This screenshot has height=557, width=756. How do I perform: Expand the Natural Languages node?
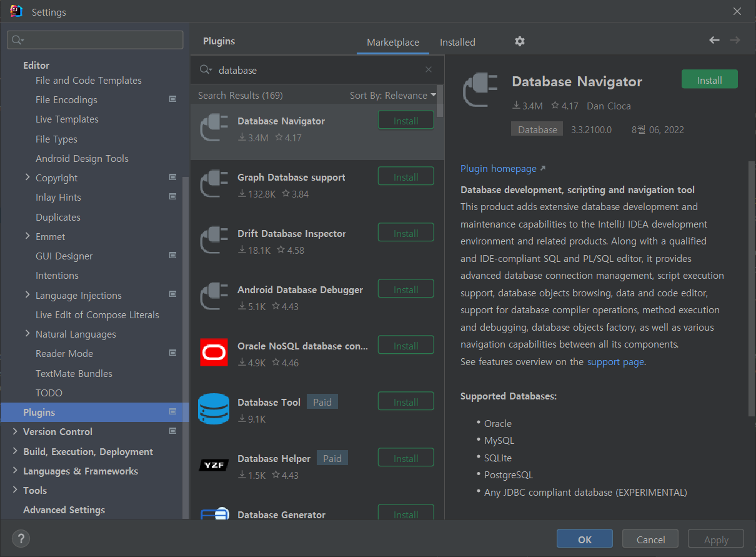click(x=27, y=334)
